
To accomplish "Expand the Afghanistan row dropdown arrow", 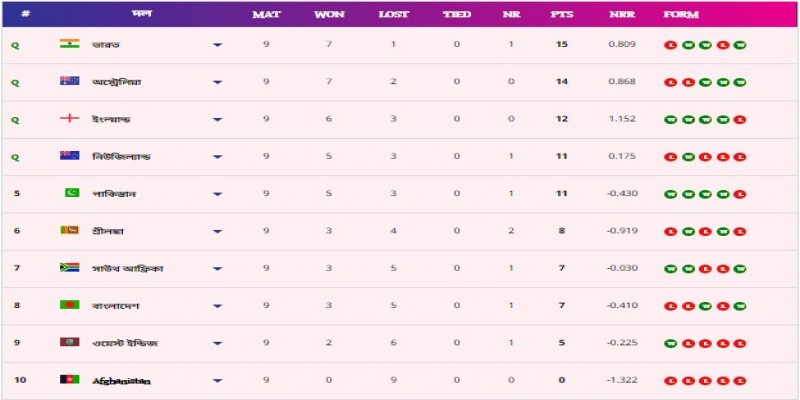I will (x=218, y=381).
